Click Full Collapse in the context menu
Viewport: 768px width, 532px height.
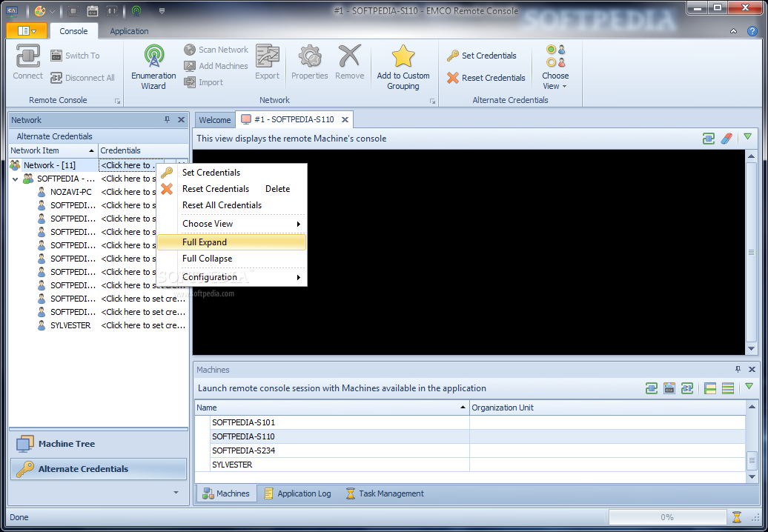(x=232, y=259)
